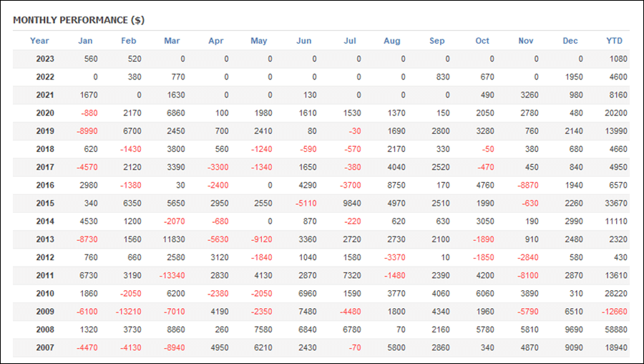Click the Aug column header
This screenshot has height=364, width=644.
point(392,41)
